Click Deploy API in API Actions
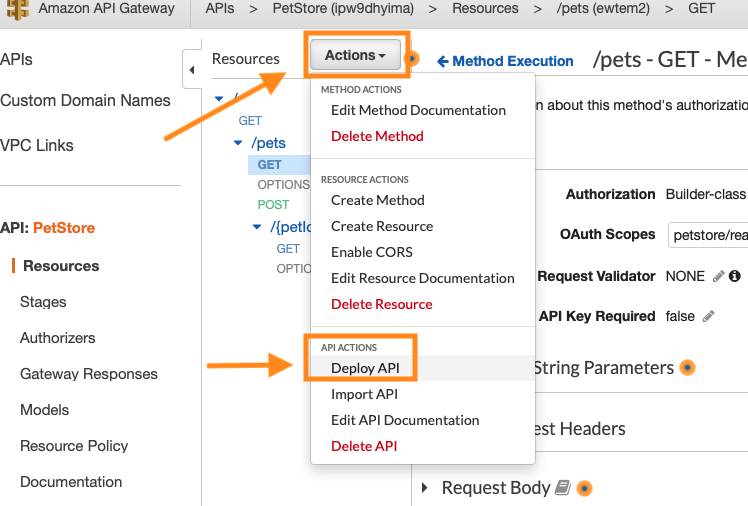This screenshot has height=506, width=748. click(365, 368)
